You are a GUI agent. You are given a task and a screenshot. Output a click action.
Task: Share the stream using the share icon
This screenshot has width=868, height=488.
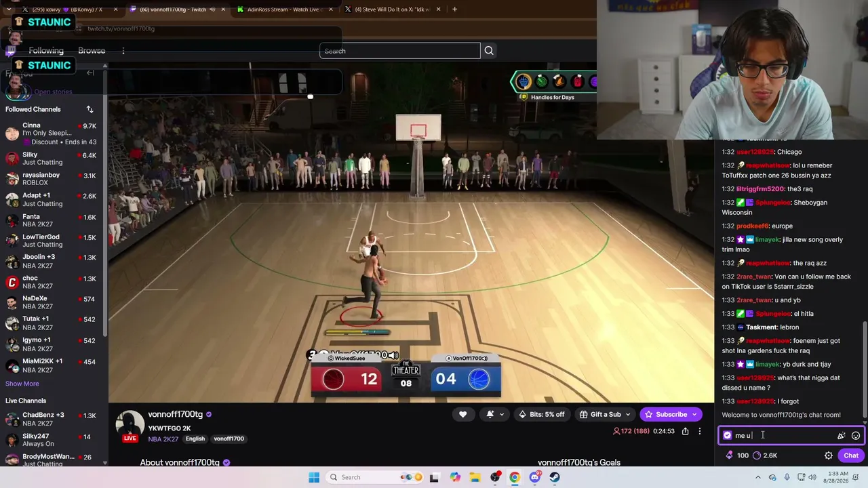[686, 431]
